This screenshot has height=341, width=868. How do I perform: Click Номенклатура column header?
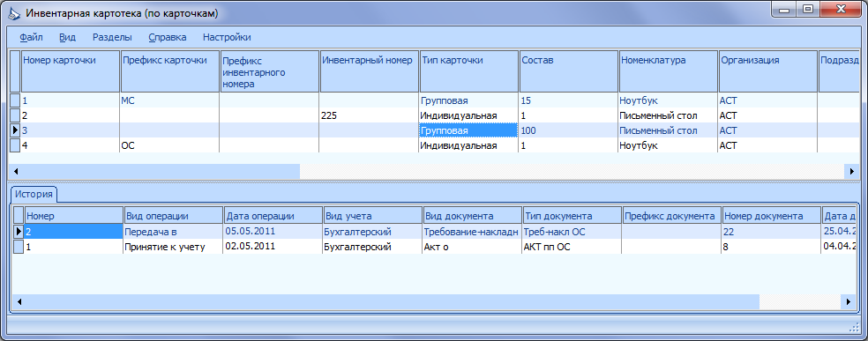668,71
